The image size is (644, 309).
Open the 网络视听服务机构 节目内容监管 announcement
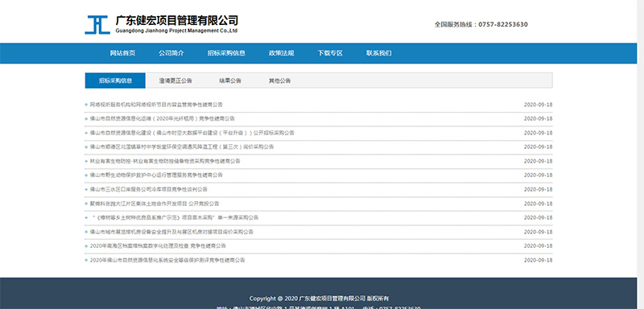(156, 105)
